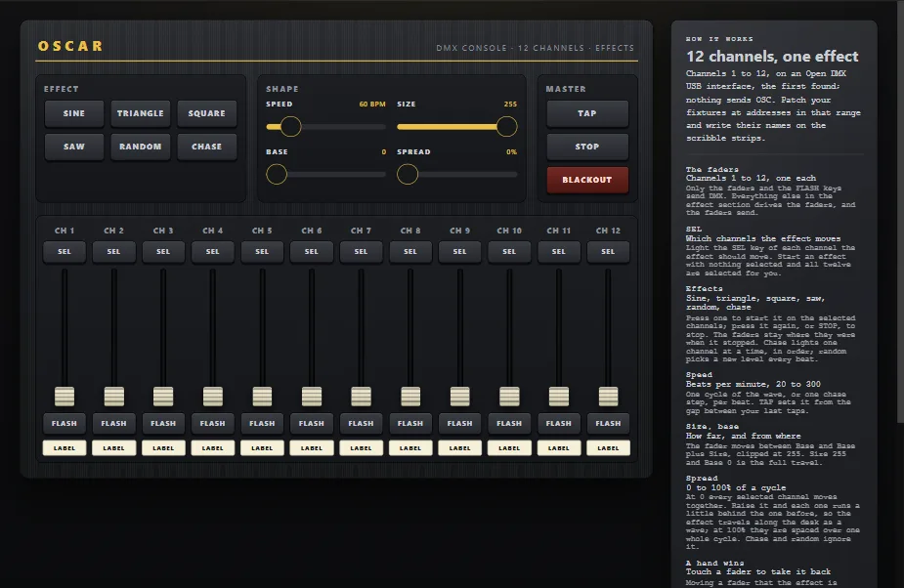Flash channel 8 with its FLASH key

[410, 424]
